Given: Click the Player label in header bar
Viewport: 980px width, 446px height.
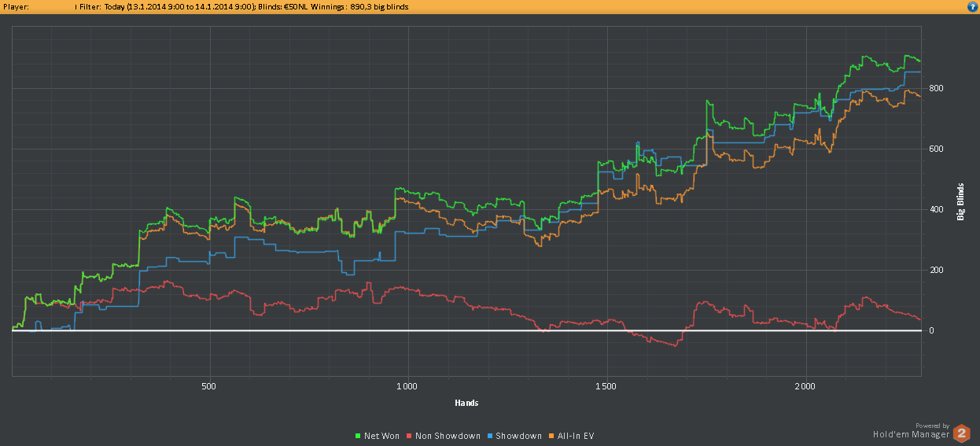Looking at the screenshot, I should click(x=17, y=6).
